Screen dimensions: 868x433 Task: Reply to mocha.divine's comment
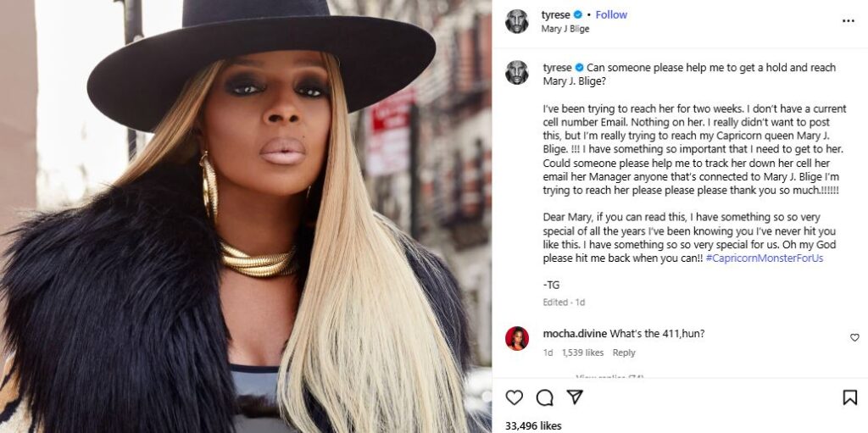(x=624, y=353)
